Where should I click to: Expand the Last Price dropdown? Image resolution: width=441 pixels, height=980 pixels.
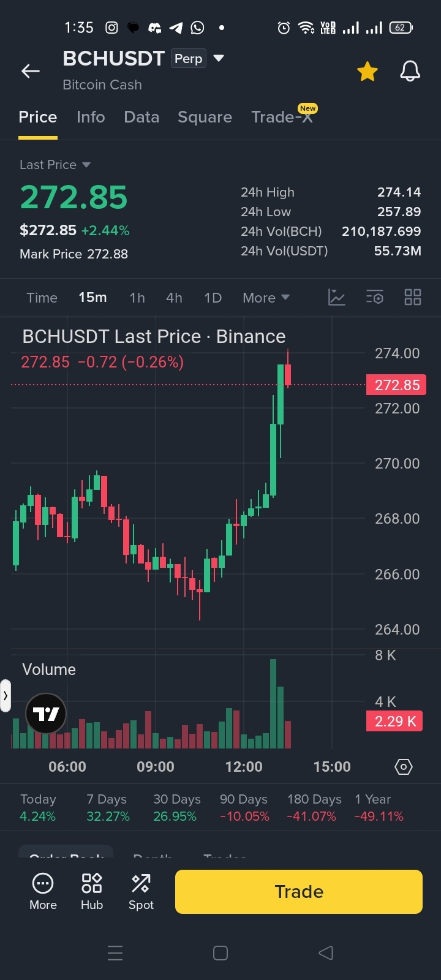[55, 165]
